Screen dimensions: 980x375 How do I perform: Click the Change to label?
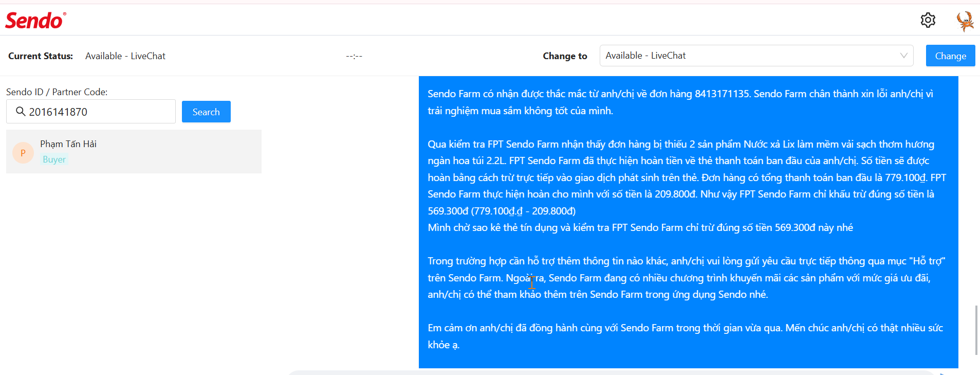click(x=565, y=56)
